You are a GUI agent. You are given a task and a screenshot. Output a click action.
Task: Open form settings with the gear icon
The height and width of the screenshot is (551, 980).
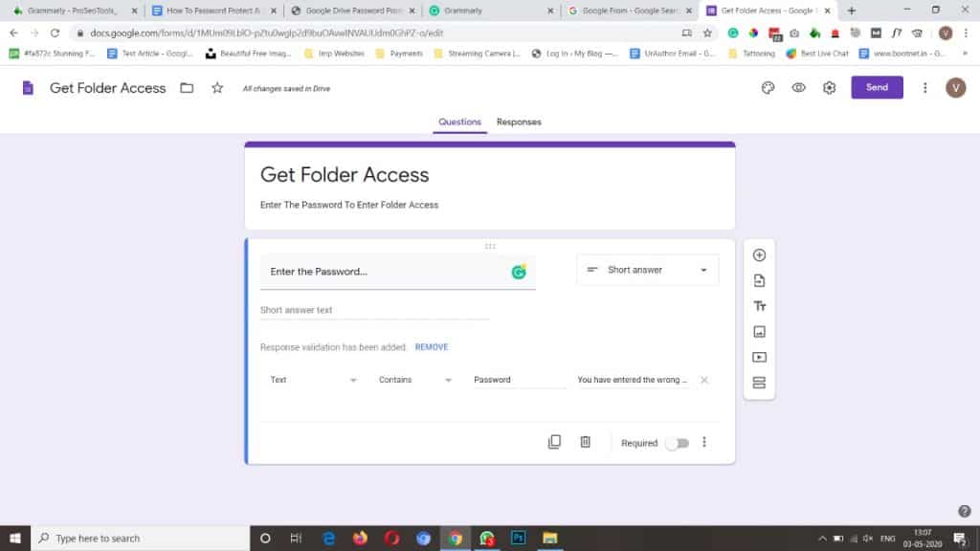tap(829, 87)
